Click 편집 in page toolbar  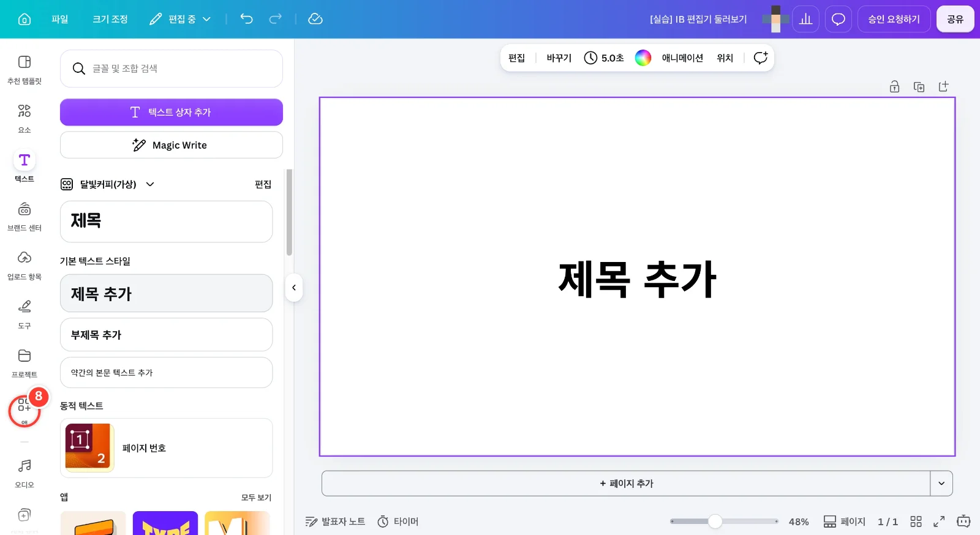(x=517, y=58)
